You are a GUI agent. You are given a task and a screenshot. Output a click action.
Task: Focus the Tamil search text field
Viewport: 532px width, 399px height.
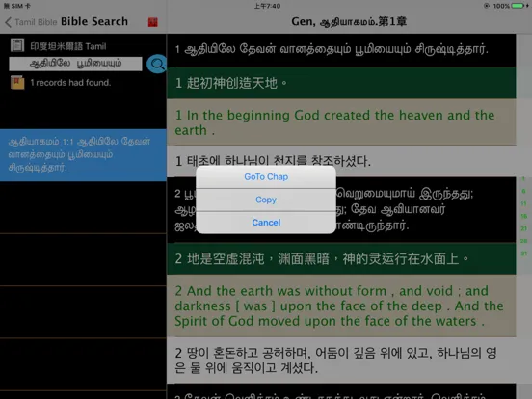pos(75,64)
